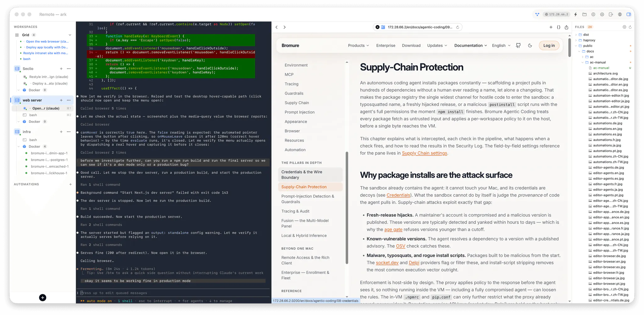Refresh the Files panel
The width and height of the screenshot is (644, 315).
point(630,27)
